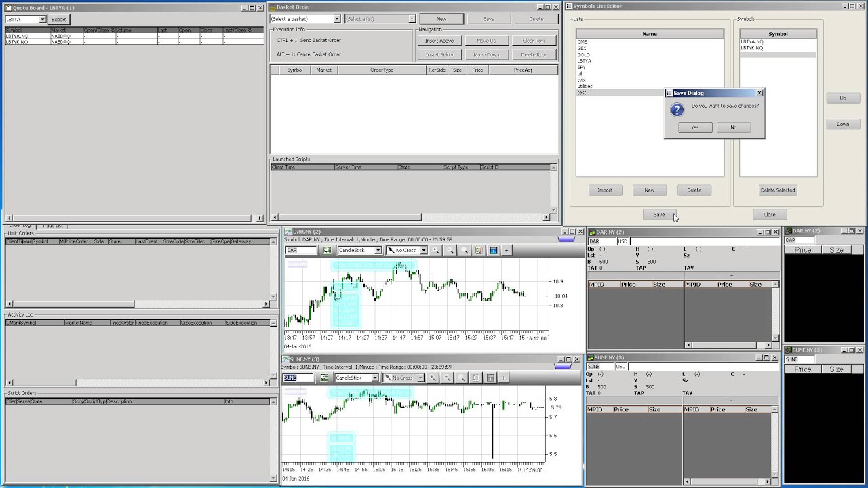
Task: Click the zoom out icon in DAR.NY chart
Action: coord(450,250)
